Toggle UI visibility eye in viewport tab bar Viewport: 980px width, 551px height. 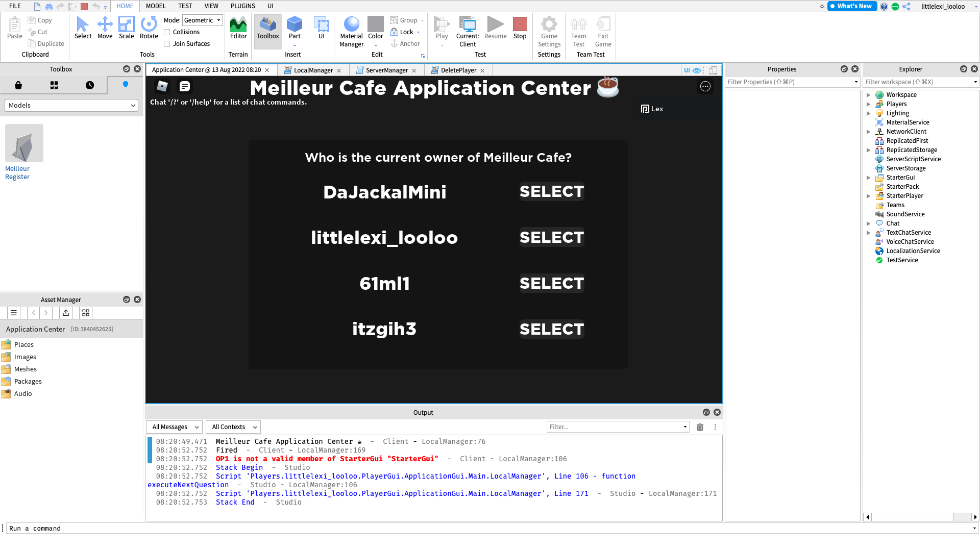click(697, 70)
